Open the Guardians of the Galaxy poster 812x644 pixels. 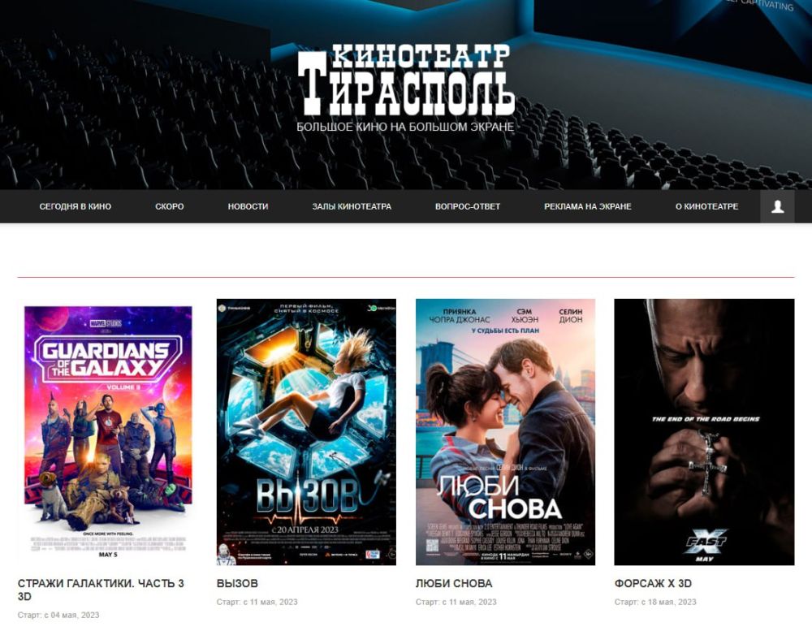pyautogui.click(x=108, y=431)
